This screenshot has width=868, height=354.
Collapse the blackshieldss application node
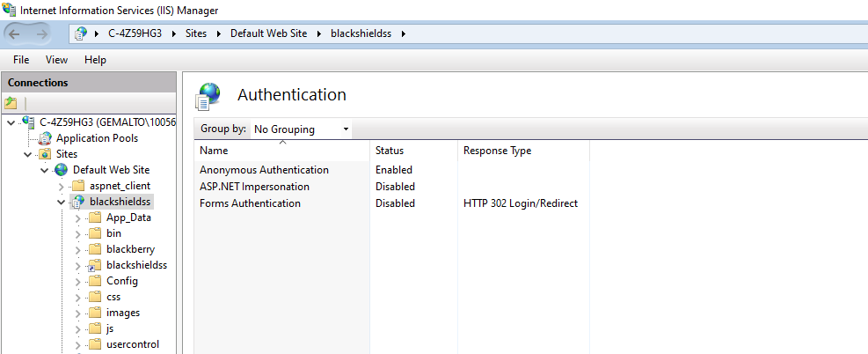coord(62,203)
